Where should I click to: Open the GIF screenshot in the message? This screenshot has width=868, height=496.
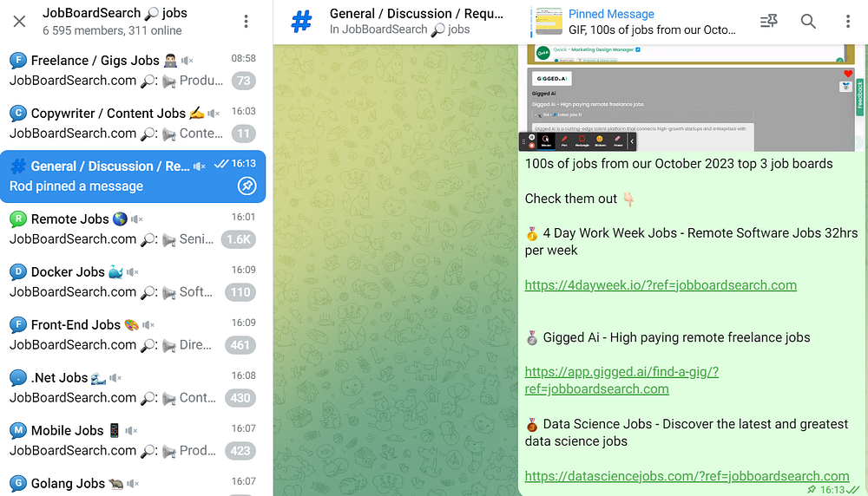click(x=691, y=98)
